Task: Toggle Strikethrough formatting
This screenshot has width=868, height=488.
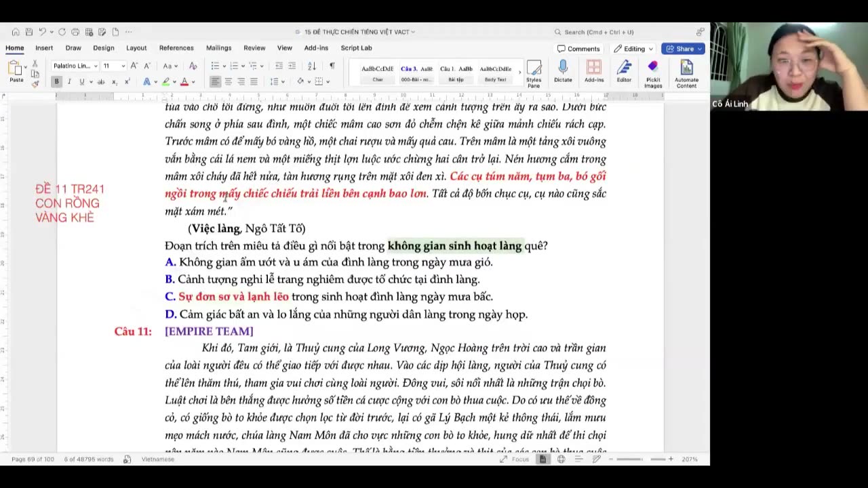Action: click(101, 82)
